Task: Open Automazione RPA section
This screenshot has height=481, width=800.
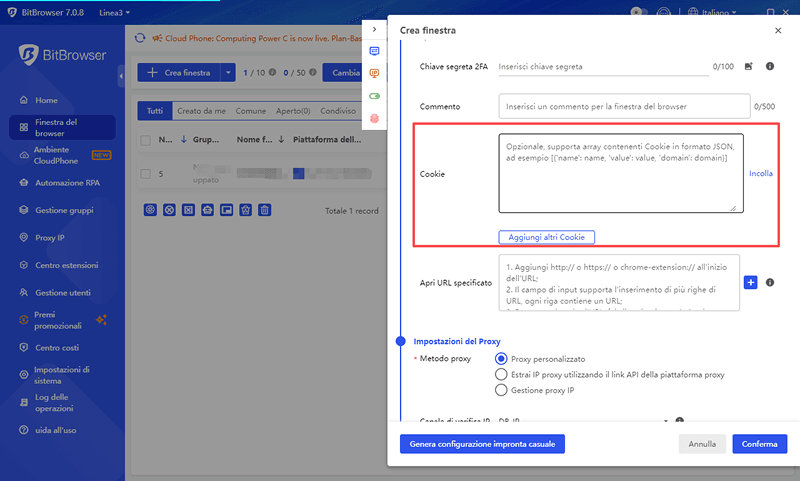Action: tap(67, 183)
